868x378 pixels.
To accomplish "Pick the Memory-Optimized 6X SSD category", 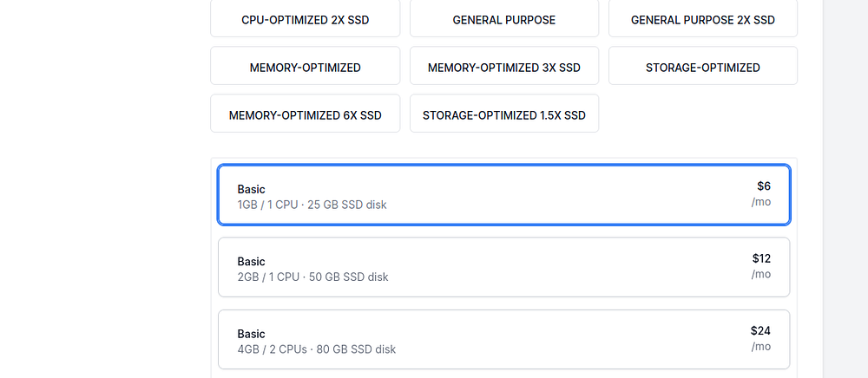I will click(x=305, y=114).
